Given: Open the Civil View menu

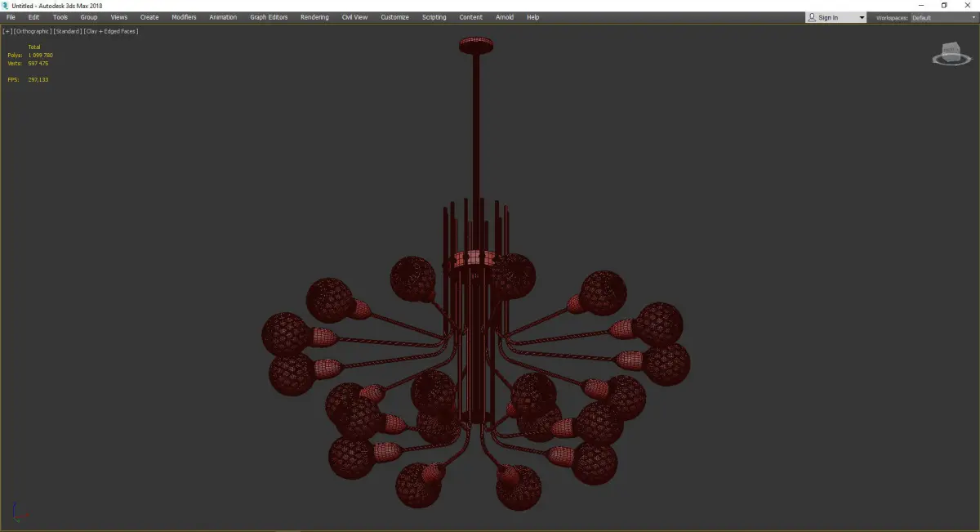Looking at the screenshot, I should (x=354, y=17).
